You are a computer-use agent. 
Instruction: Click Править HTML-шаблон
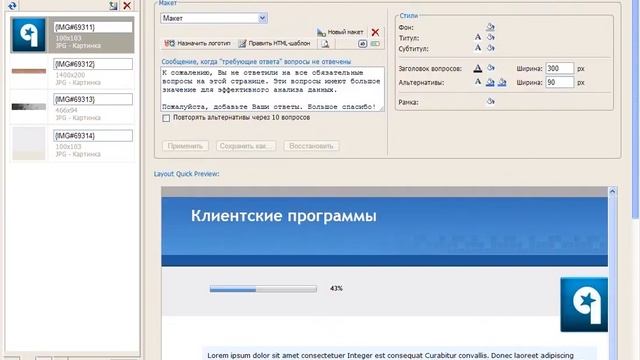click(x=275, y=43)
